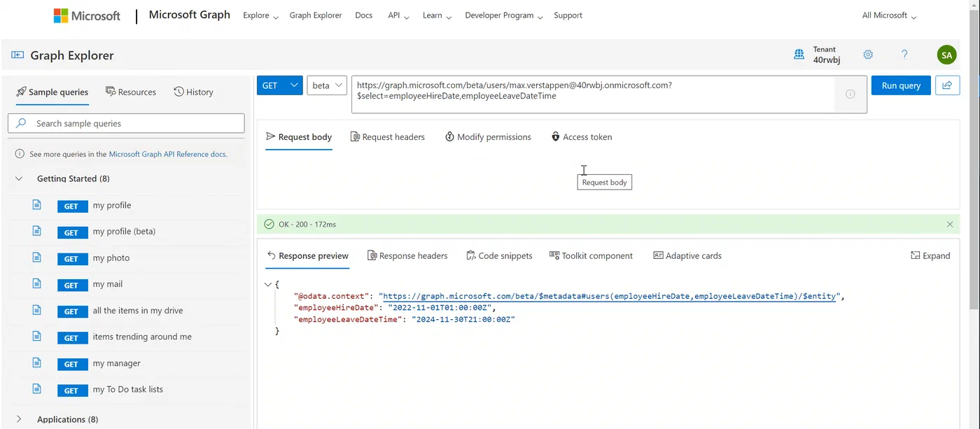Expand Applications (8) section

19,419
